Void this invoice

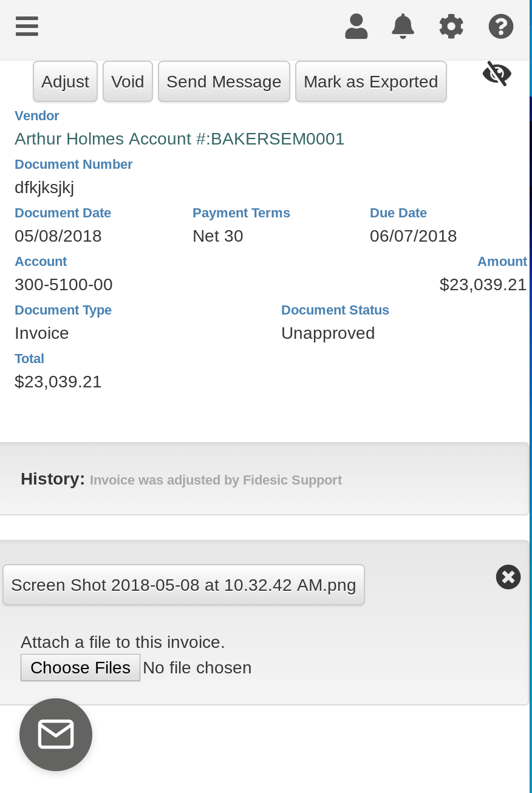click(128, 81)
